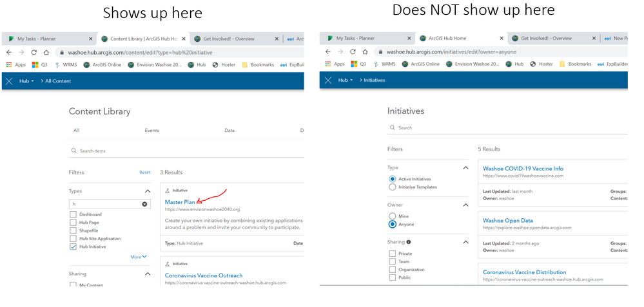
Task: Clear the Types filter text with the x icon
Action: (x=144, y=204)
